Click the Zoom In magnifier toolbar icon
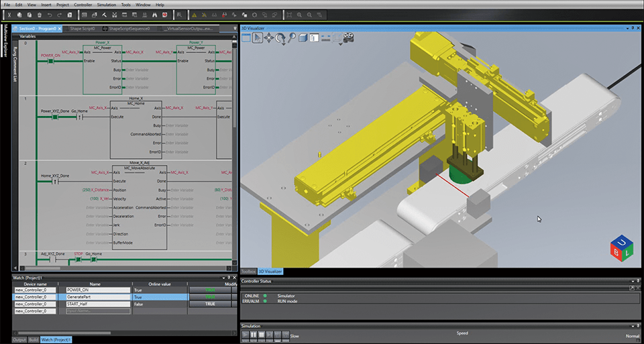Image resolution: width=644 pixels, height=344 pixels. (x=299, y=15)
